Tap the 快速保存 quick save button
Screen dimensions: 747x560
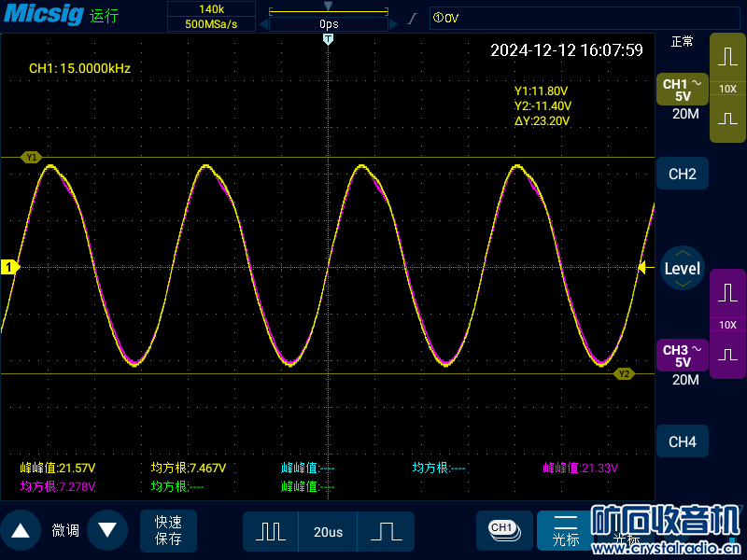coord(169,530)
